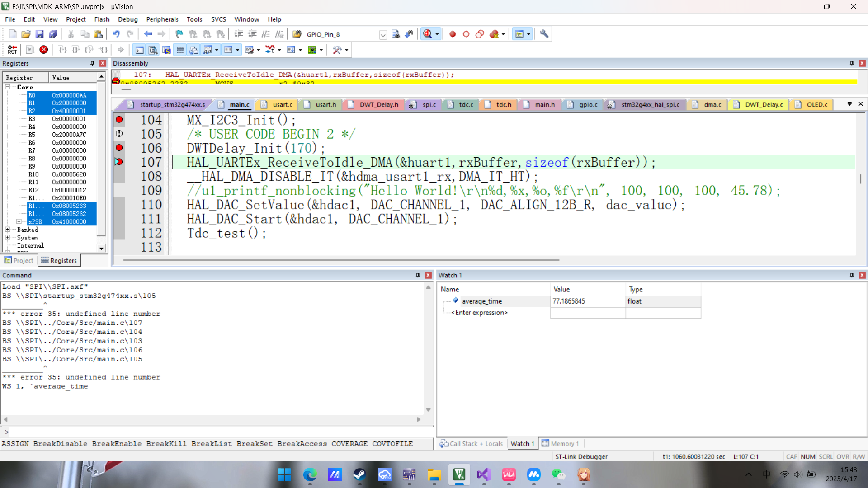Toggle breakpoint on line 104
This screenshot has width=868, height=488.
pyautogui.click(x=119, y=120)
